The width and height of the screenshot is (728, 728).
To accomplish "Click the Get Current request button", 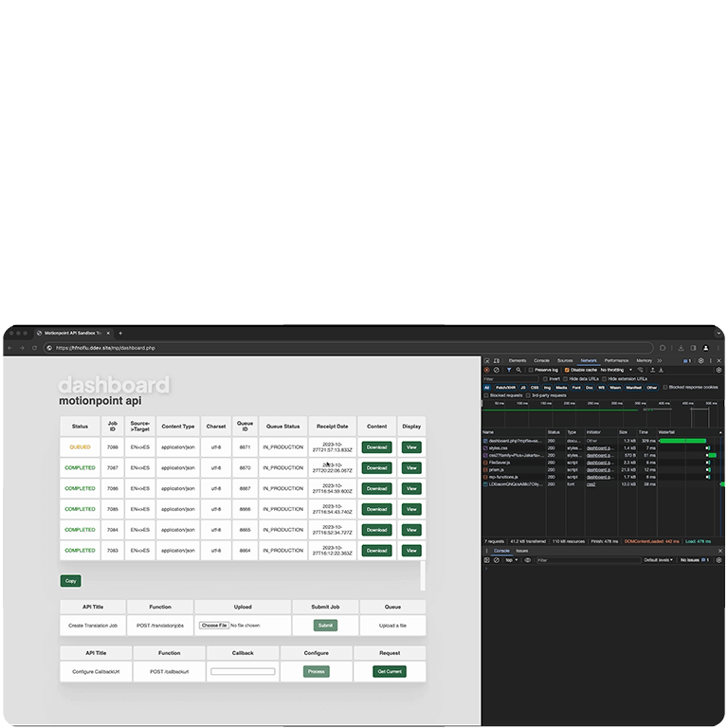I will (390, 672).
